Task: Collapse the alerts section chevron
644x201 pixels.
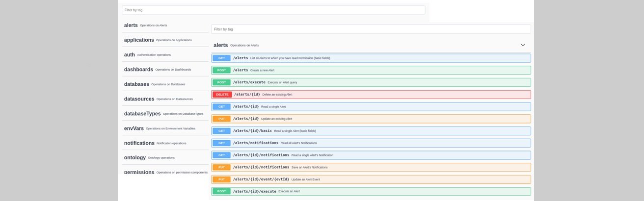Action: (x=523, y=45)
